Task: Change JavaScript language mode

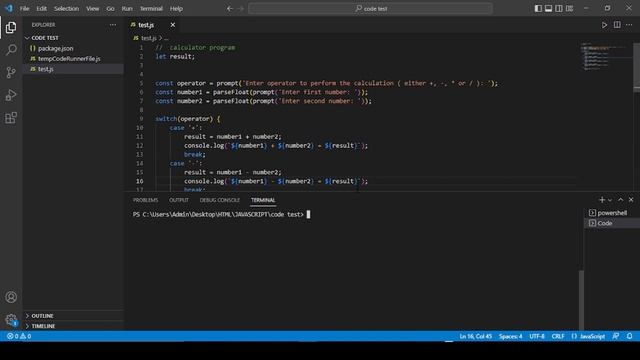Action: click(x=588, y=336)
